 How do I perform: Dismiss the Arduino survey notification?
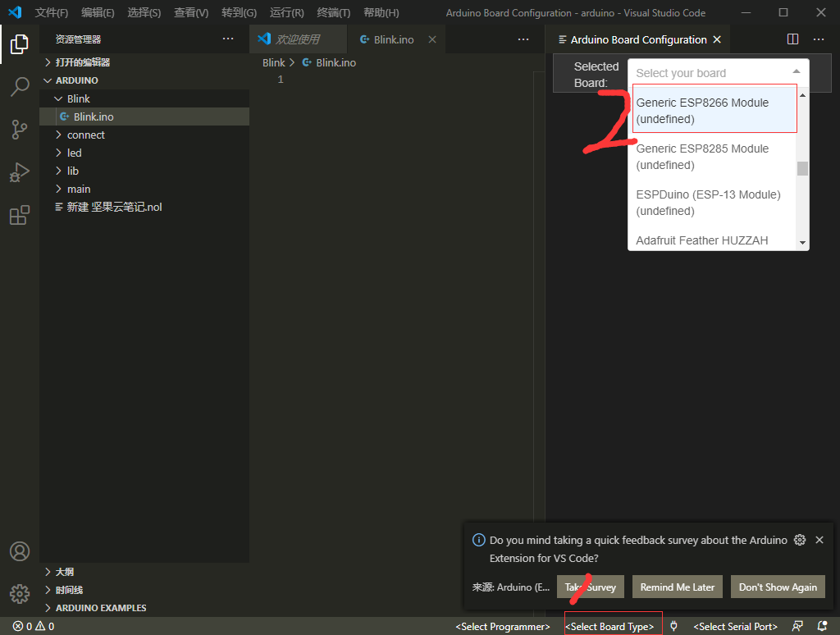pyautogui.click(x=819, y=540)
